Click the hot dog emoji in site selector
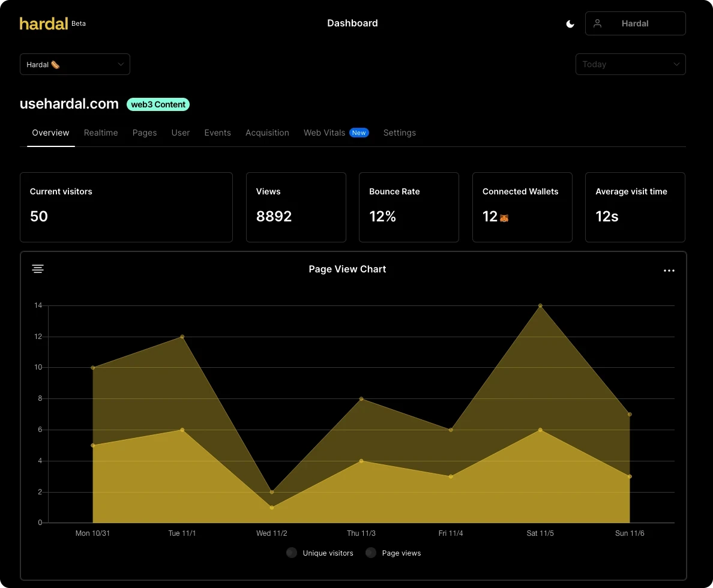The image size is (713, 588). [x=55, y=65]
